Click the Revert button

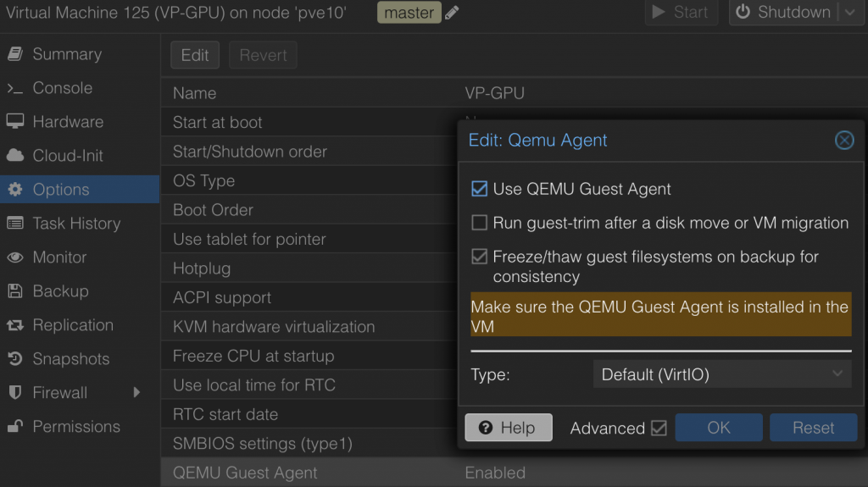[x=263, y=55]
